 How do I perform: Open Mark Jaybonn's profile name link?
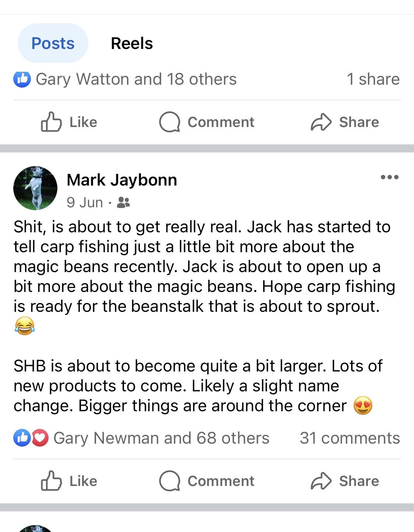click(122, 180)
